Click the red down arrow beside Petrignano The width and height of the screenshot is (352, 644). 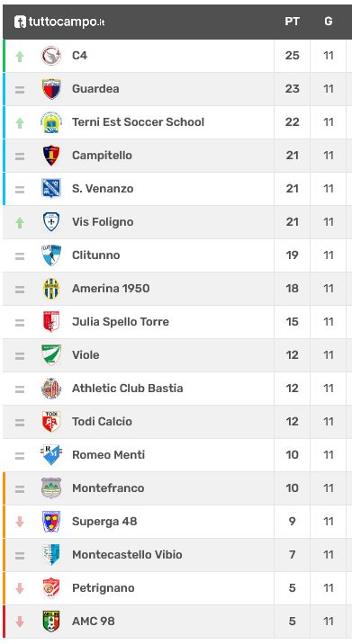[x=20, y=588]
